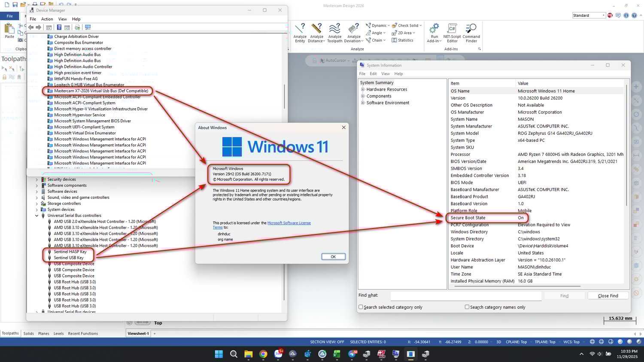Click Back arrow in the Device Manager toolbar
The width and height of the screenshot is (644, 362).
pos(31,27)
